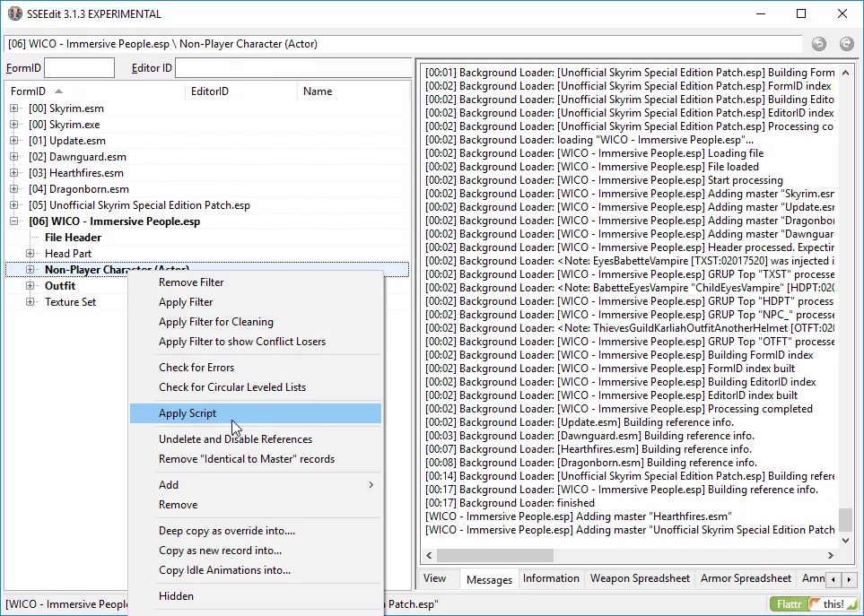The image size is (864, 616).
Task: Expand the [04] Dragonborn.esm node
Action: click(x=14, y=189)
